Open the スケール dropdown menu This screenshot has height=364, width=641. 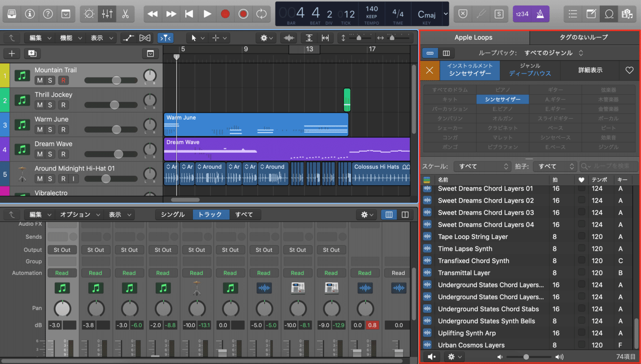(482, 166)
